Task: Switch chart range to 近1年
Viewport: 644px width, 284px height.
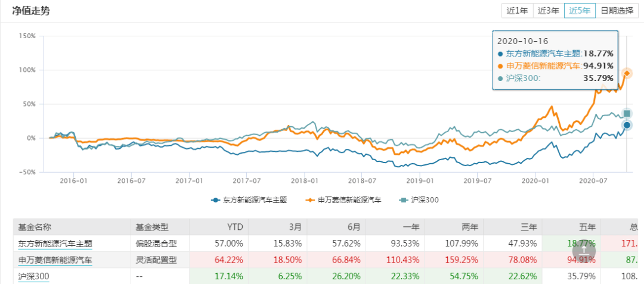Action: 517,11
